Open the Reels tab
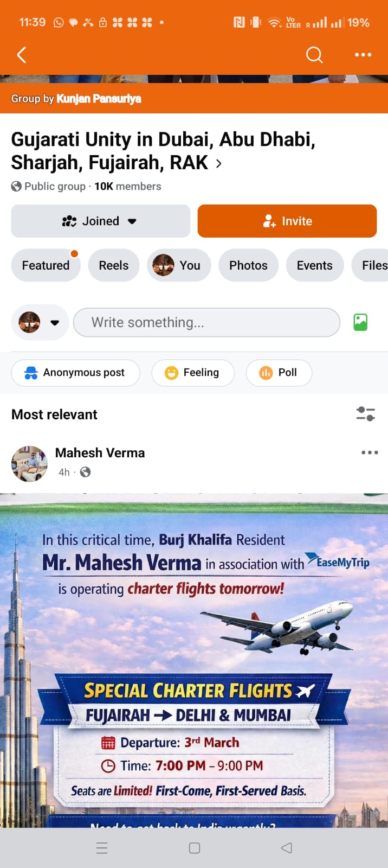The image size is (388, 868). click(x=114, y=265)
